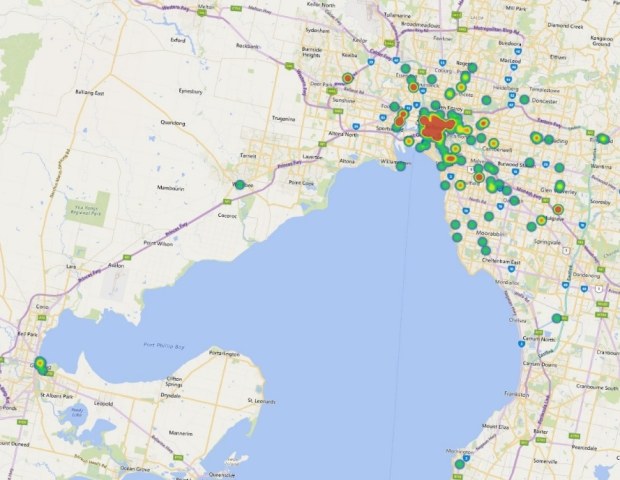Click the St Albans Park place label
Screen dimensions: 620x480
tap(57, 395)
